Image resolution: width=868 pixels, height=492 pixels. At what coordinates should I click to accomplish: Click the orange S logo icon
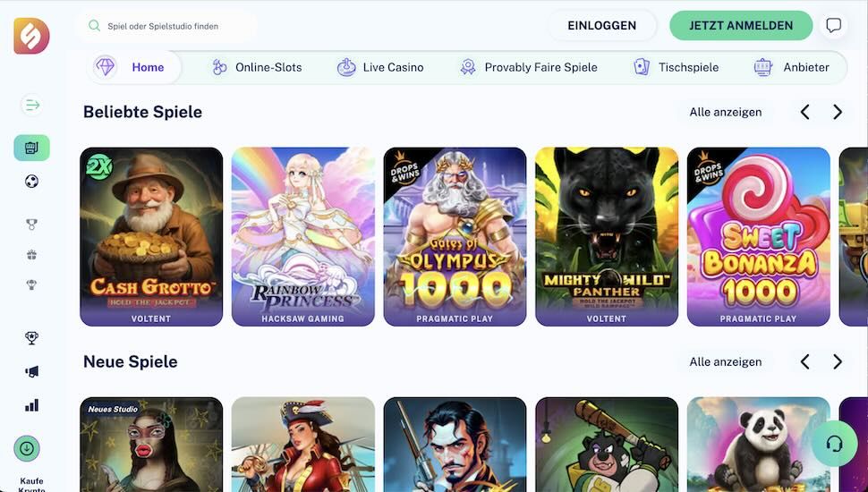point(31,36)
